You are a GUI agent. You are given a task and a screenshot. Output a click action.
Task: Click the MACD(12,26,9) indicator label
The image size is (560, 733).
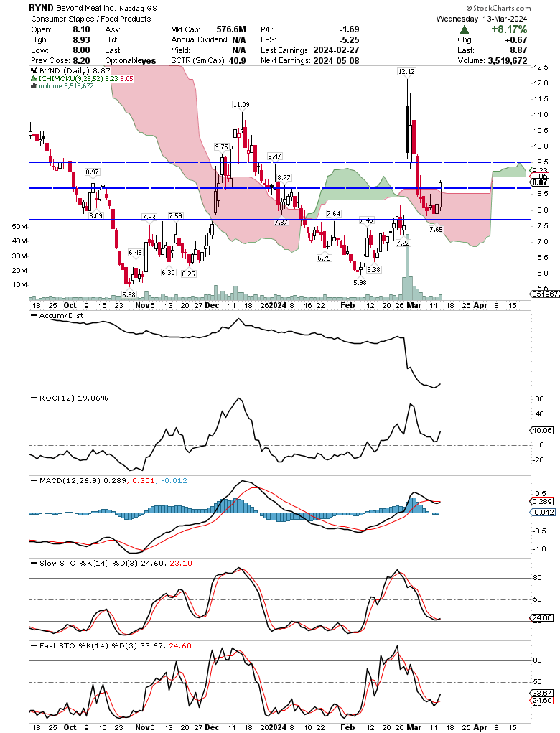(70, 480)
